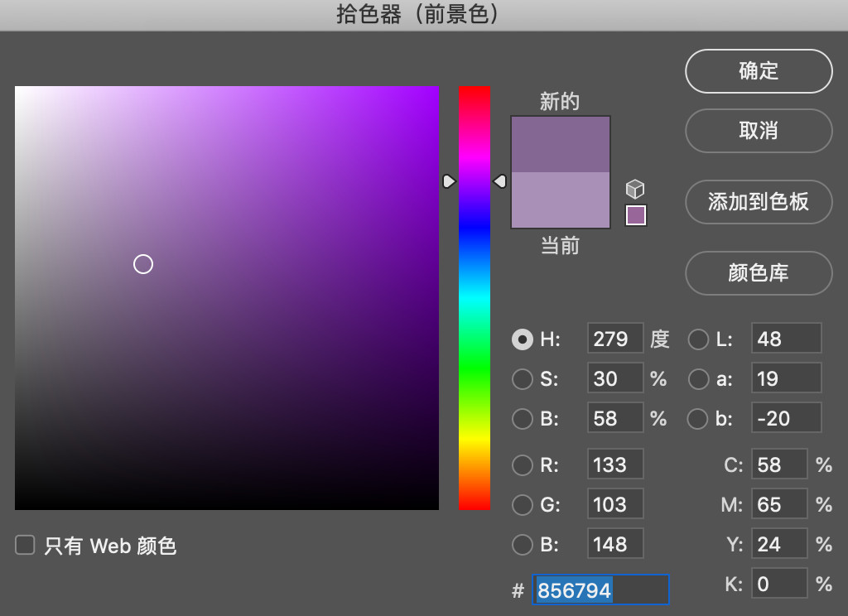Viewport: 848px width, 616px height.
Task: Select the R red radio button
Action: pyautogui.click(x=522, y=465)
